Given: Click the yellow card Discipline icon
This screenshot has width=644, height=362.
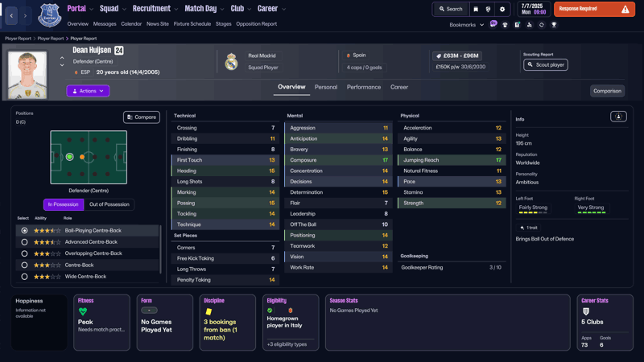Looking at the screenshot, I should point(208,311).
